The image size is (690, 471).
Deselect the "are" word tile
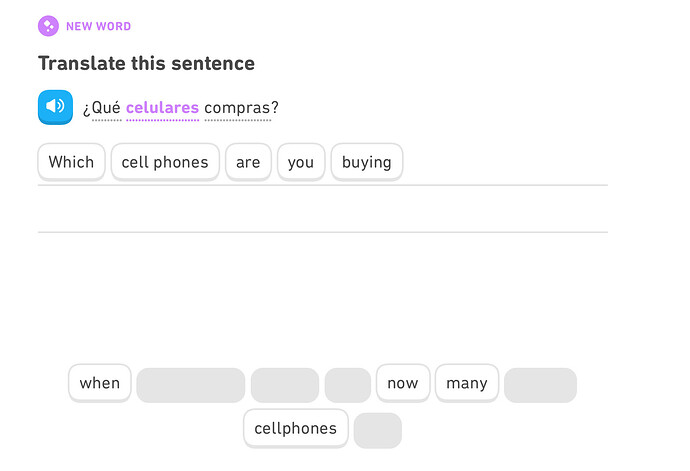pos(248,162)
